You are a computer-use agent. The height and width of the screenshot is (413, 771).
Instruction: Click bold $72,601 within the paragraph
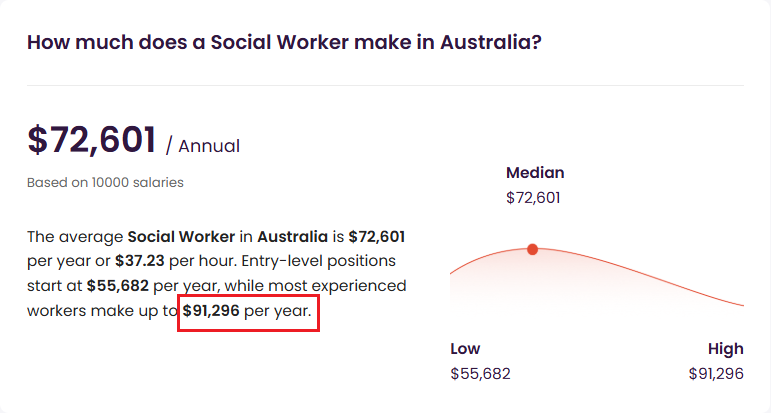click(x=376, y=237)
